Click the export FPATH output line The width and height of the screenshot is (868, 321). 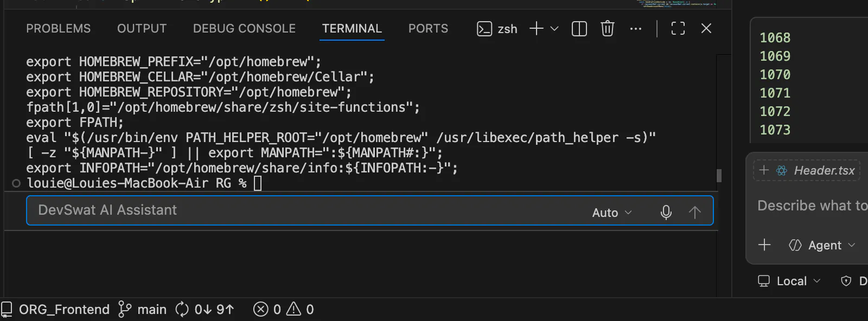[75, 123]
